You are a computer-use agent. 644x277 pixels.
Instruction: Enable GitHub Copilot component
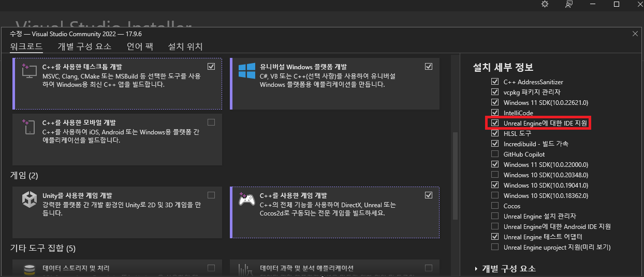point(495,154)
